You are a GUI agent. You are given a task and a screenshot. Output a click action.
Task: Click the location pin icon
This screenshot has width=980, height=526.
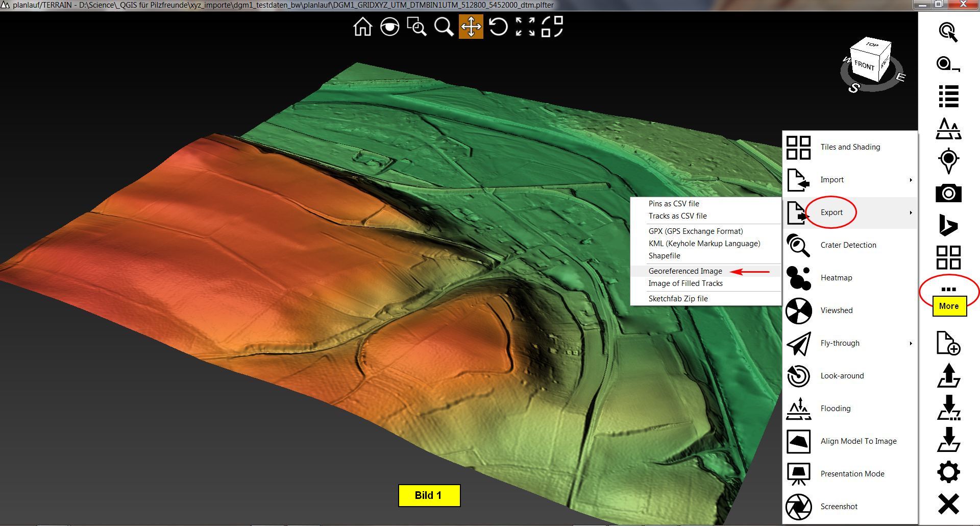948,161
